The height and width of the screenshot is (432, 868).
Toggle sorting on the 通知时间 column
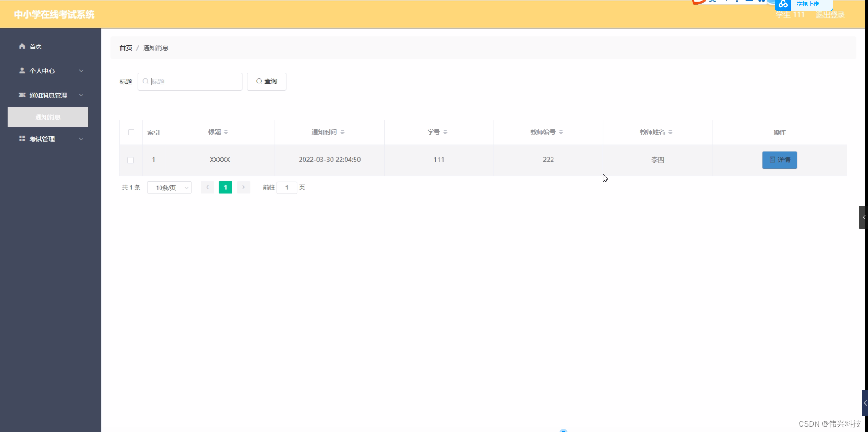[343, 132]
